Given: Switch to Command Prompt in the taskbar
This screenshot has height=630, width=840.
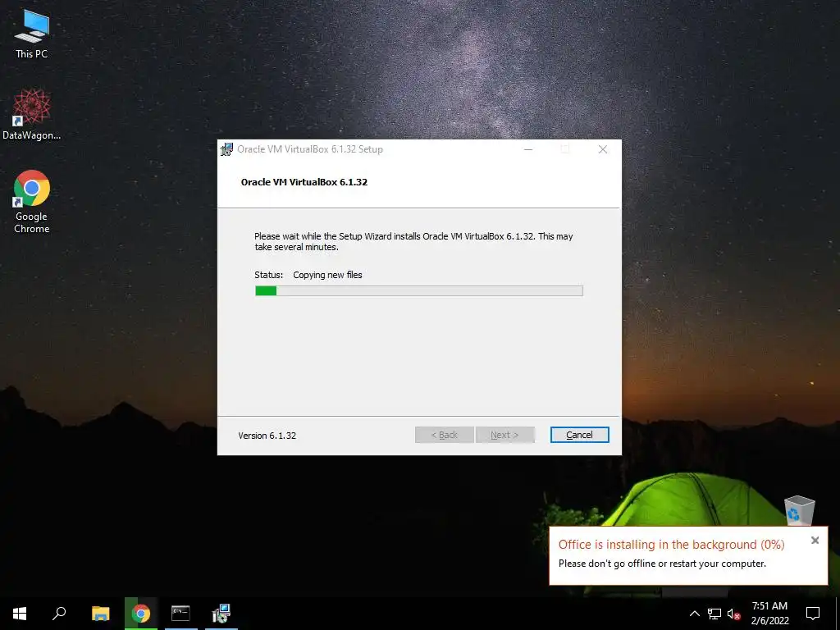Looking at the screenshot, I should pyautogui.click(x=180, y=614).
